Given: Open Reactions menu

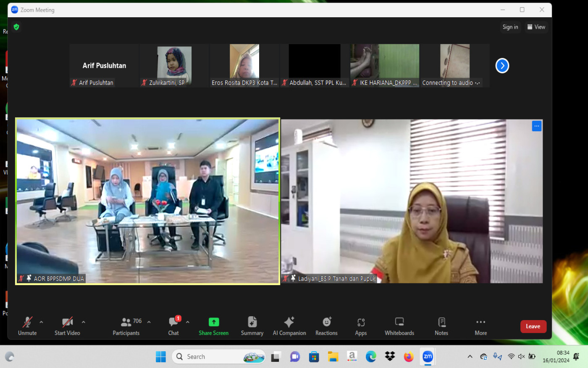Looking at the screenshot, I should point(326,326).
